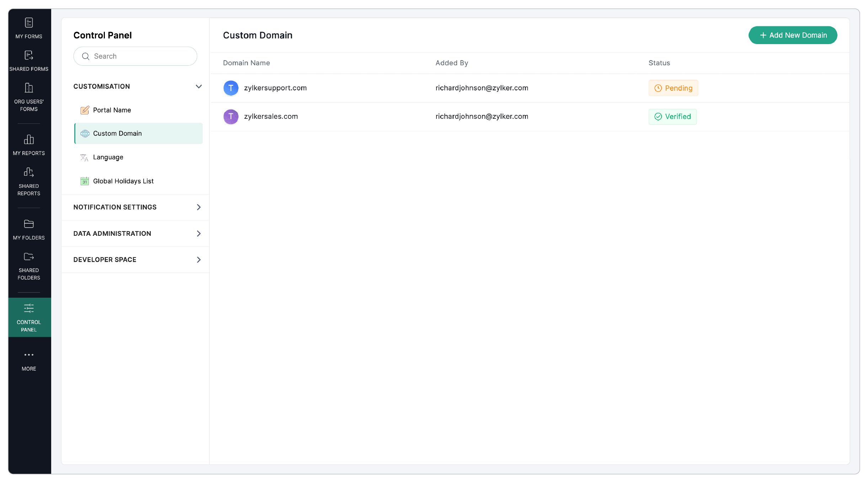Open Org Users' Forms section
Image resolution: width=868 pixels, height=483 pixels.
coord(29,93)
